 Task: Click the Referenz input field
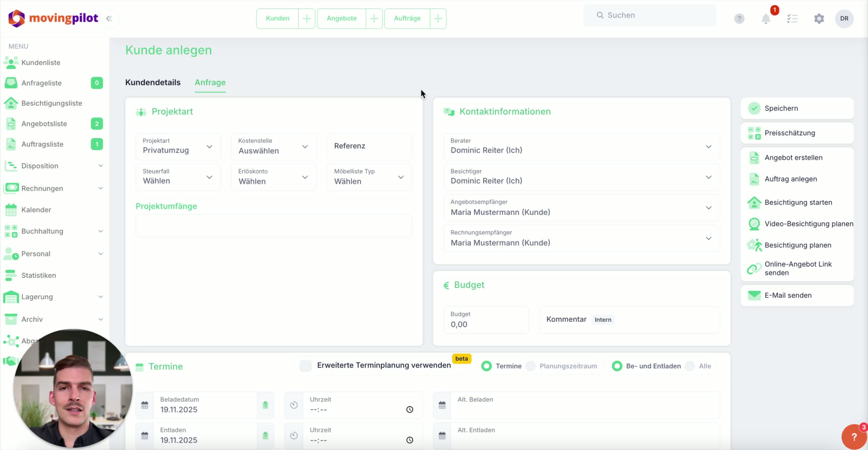pyautogui.click(x=370, y=147)
